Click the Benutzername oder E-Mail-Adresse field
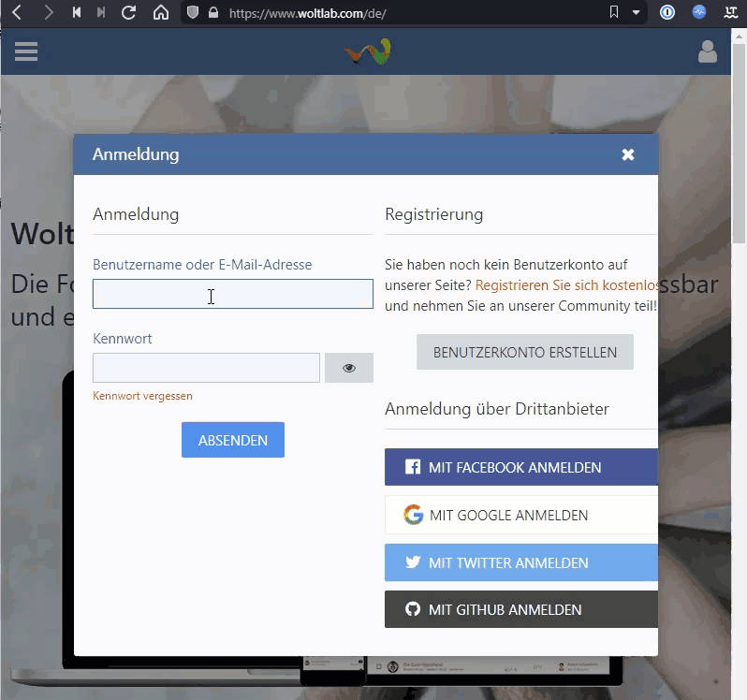The image size is (747, 700). [x=232, y=294]
